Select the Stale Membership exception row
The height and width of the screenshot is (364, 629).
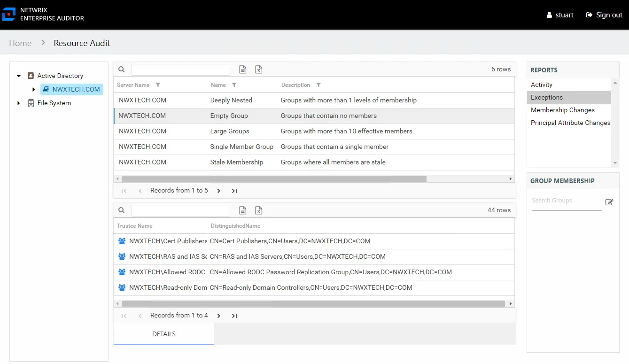314,162
